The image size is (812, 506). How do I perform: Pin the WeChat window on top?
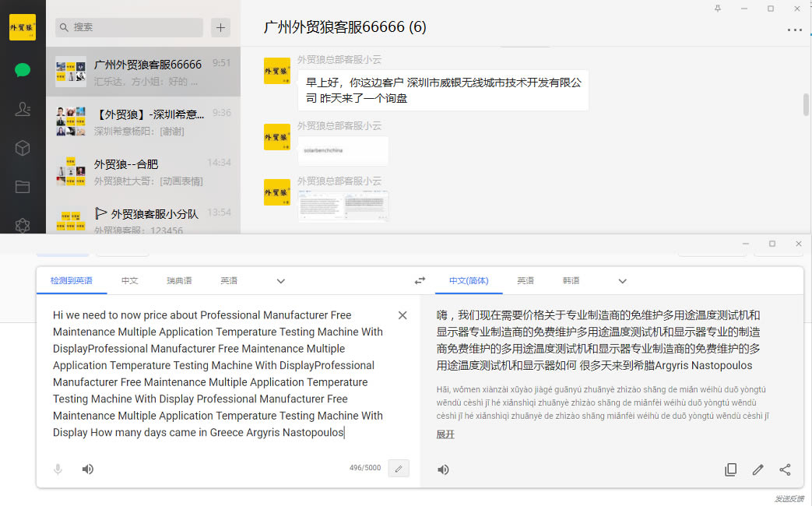point(717,8)
